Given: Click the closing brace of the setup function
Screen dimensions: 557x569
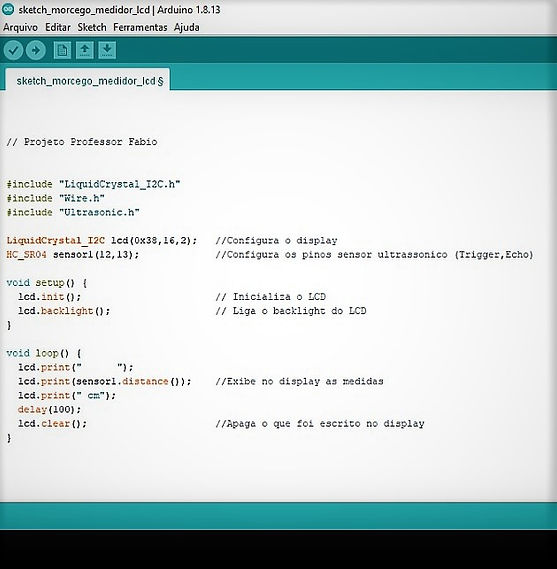Looking at the screenshot, I should [x=9, y=326].
